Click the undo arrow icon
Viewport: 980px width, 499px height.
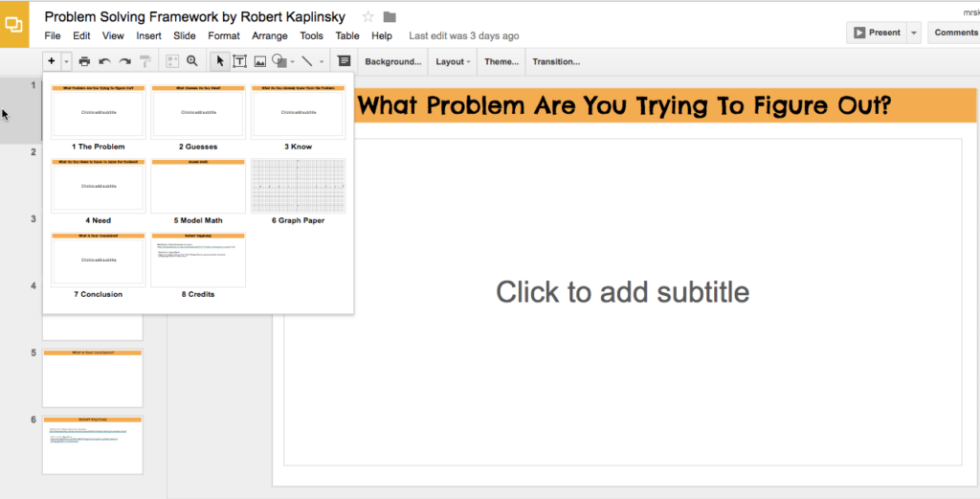tap(104, 61)
